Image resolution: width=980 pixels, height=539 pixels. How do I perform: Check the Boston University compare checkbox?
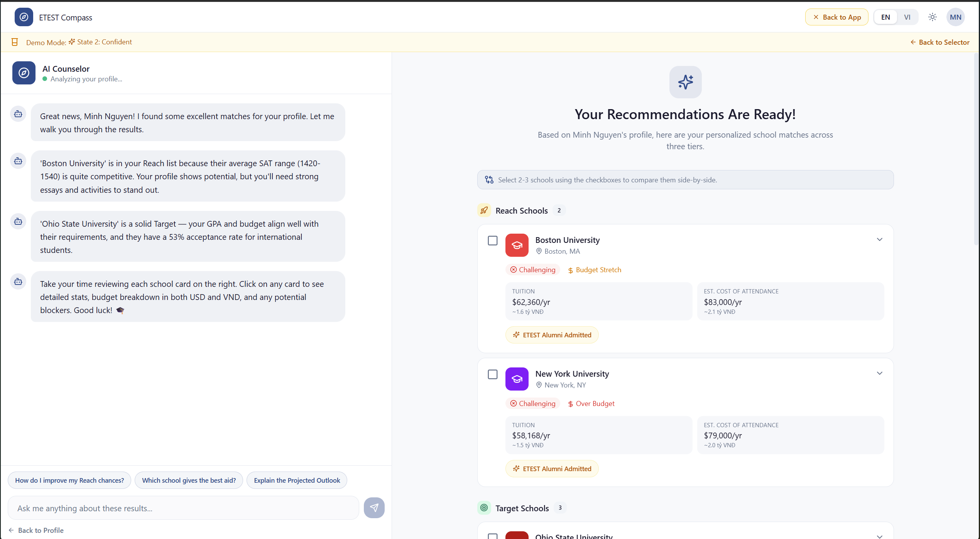click(x=493, y=241)
